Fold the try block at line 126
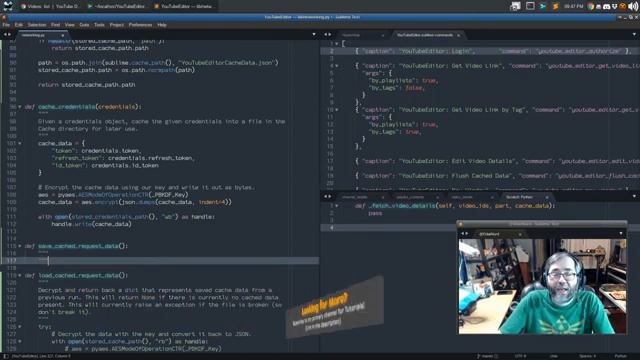The height and width of the screenshot is (360, 640). [x=20, y=327]
